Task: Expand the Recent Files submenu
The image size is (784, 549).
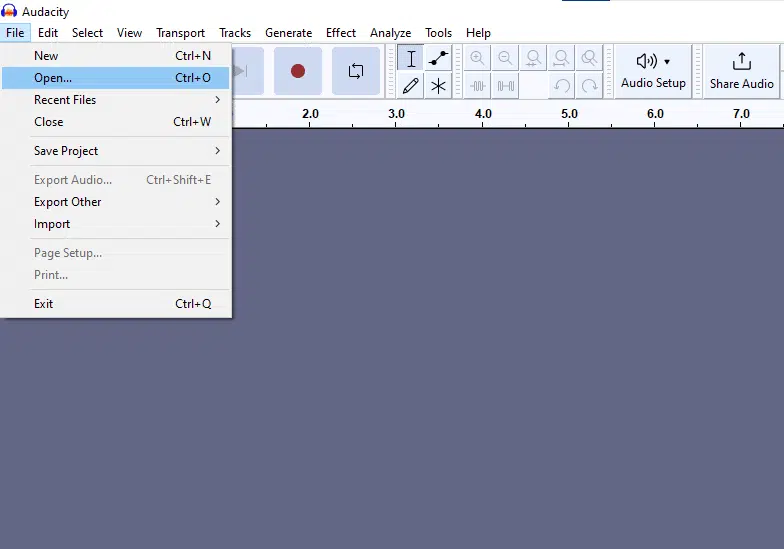Action: pos(116,100)
